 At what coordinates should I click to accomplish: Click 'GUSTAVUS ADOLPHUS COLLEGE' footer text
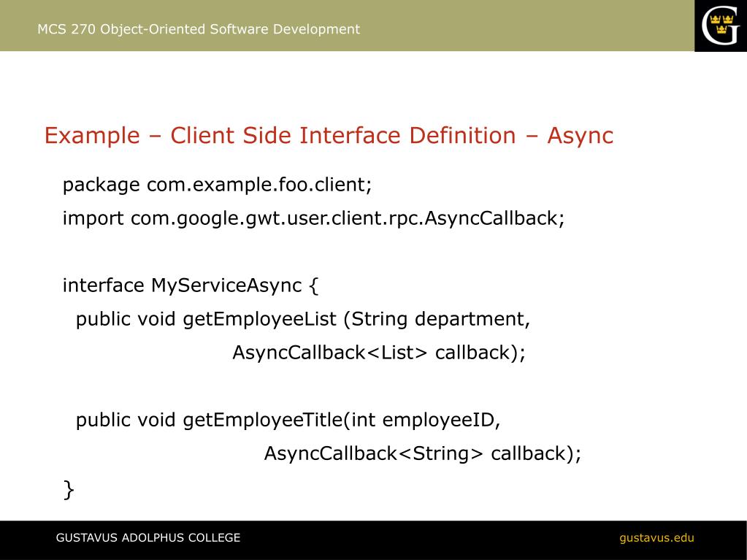click(x=148, y=538)
